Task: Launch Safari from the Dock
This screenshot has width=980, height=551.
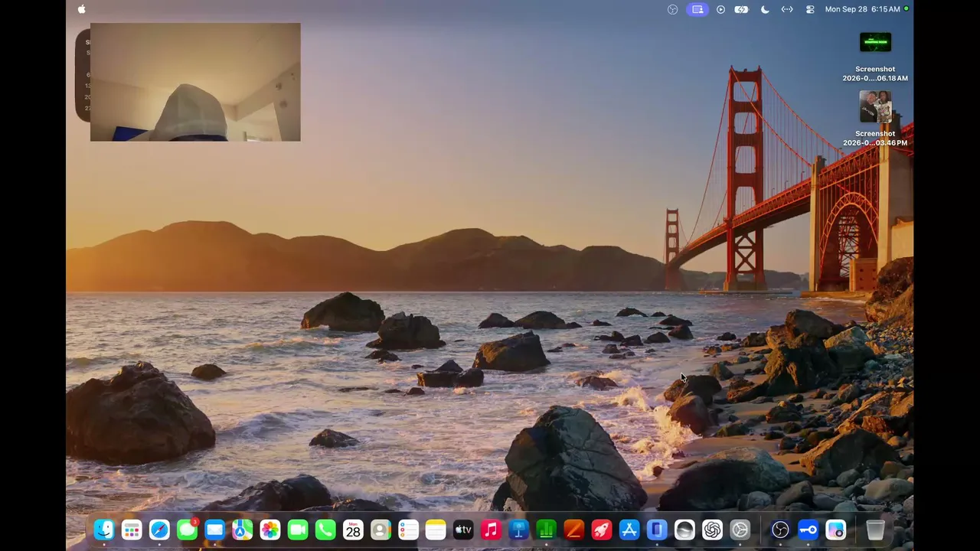Action: [x=159, y=530]
